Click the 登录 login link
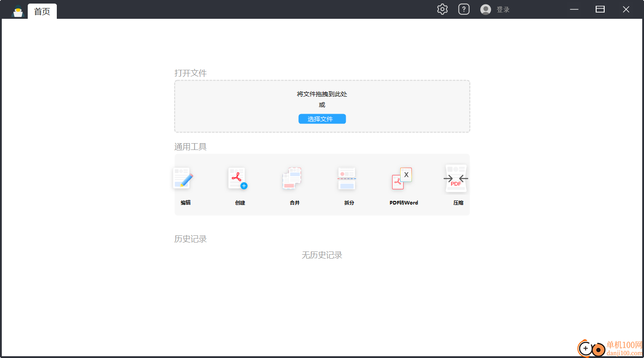The width and height of the screenshot is (644, 358). coord(503,9)
